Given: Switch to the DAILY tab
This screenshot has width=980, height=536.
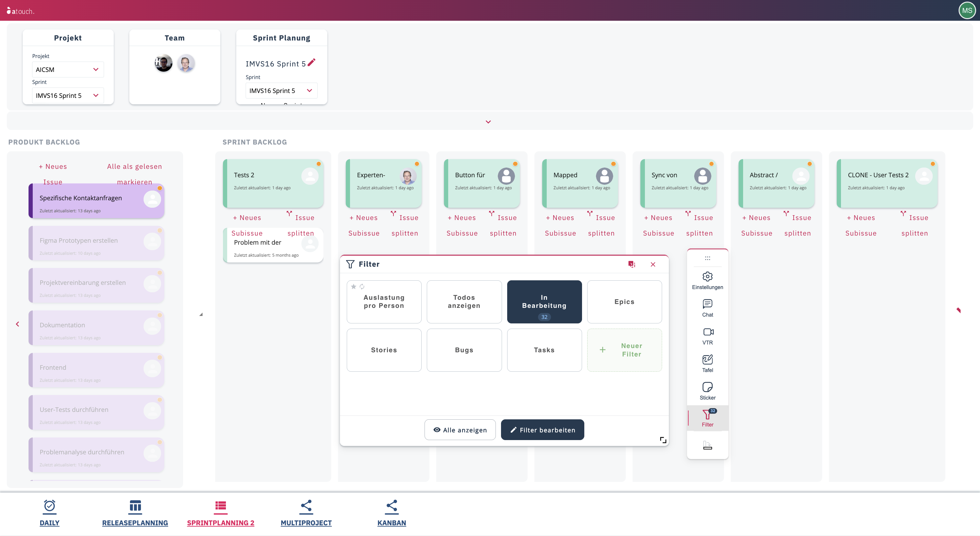Looking at the screenshot, I should pyautogui.click(x=50, y=513).
